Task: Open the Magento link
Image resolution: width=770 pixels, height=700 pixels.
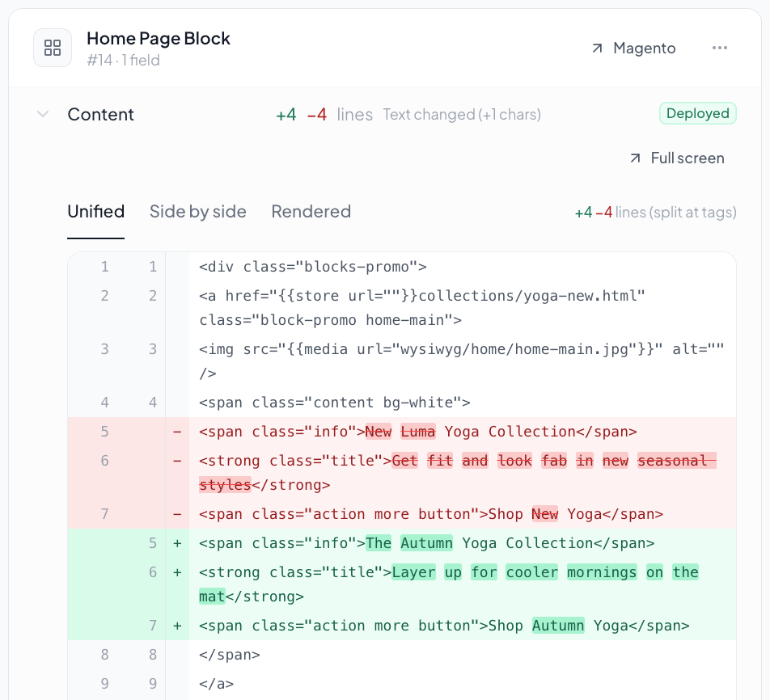Action: click(633, 48)
